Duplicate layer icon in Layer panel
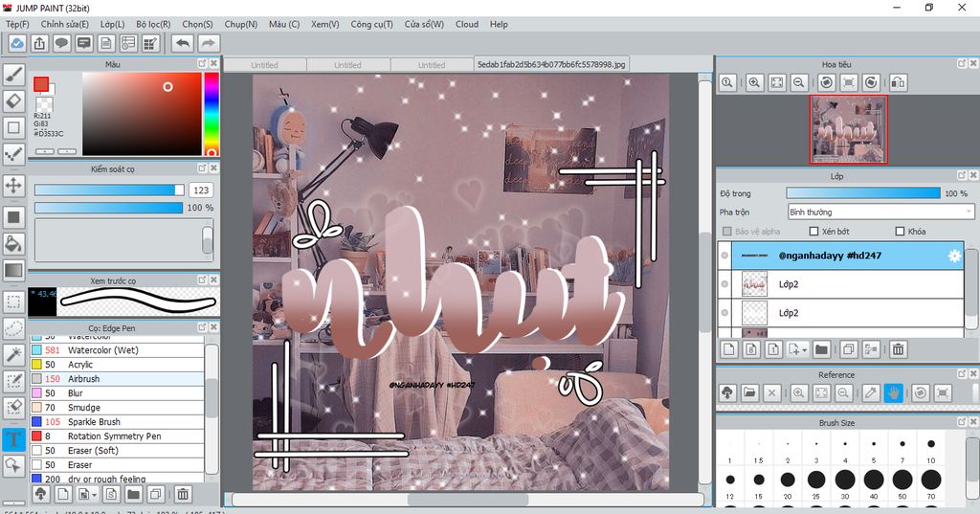This screenshot has width=980, height=514. pos(849,349)
